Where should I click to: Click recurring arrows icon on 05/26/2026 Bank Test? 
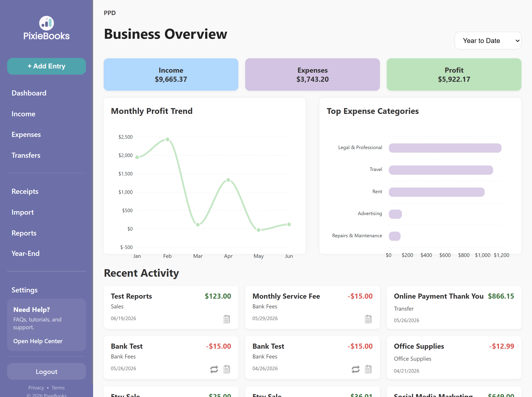[214, 369]
